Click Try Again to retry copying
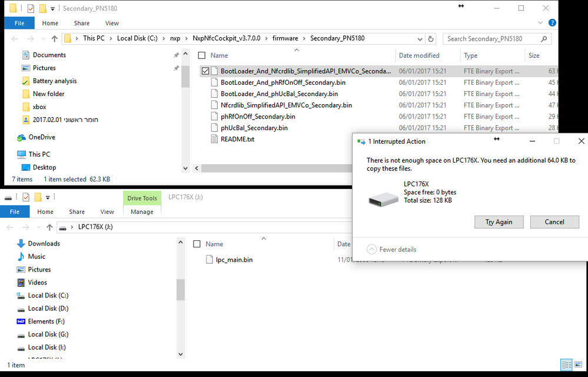The height and width of the screenshot is (377, 588). coord(499,221)
